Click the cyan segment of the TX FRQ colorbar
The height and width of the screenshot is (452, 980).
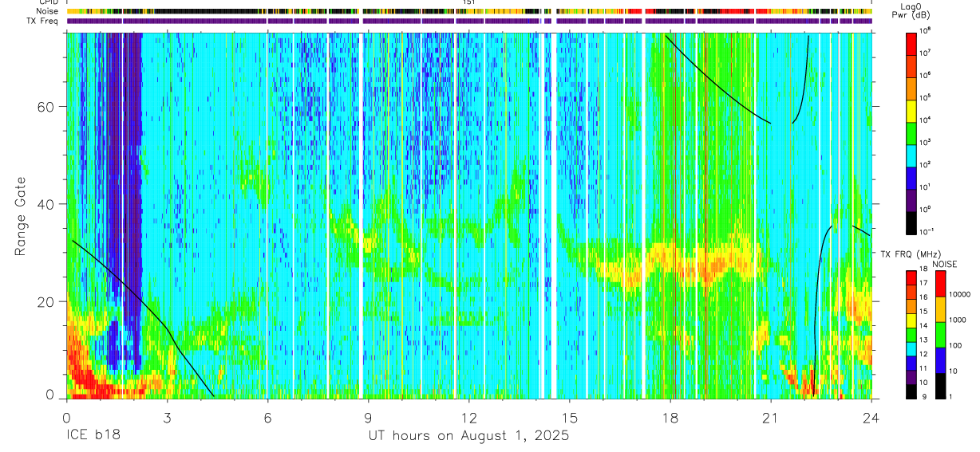(911, 348)
